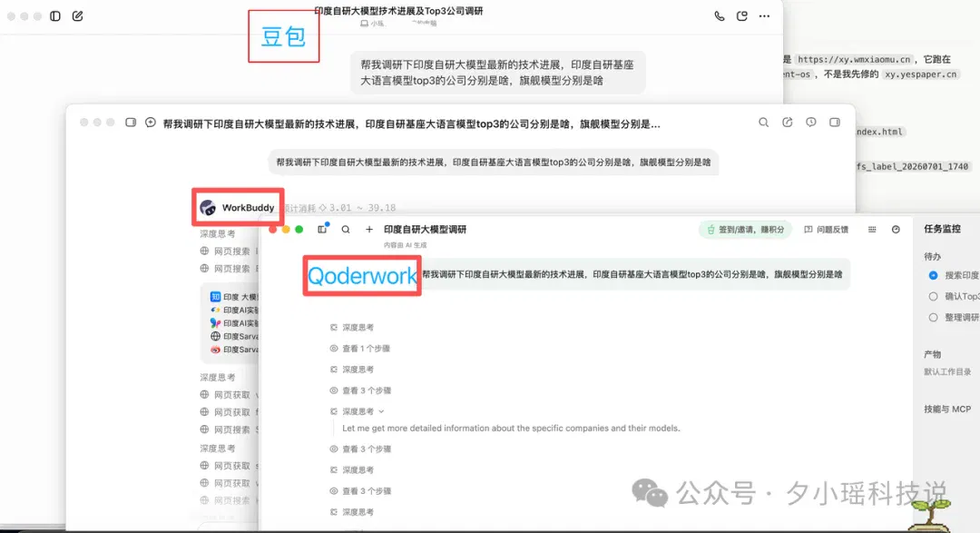
Task: Click the 签到/邀请，赚积分 button
Action: point(745,230)
